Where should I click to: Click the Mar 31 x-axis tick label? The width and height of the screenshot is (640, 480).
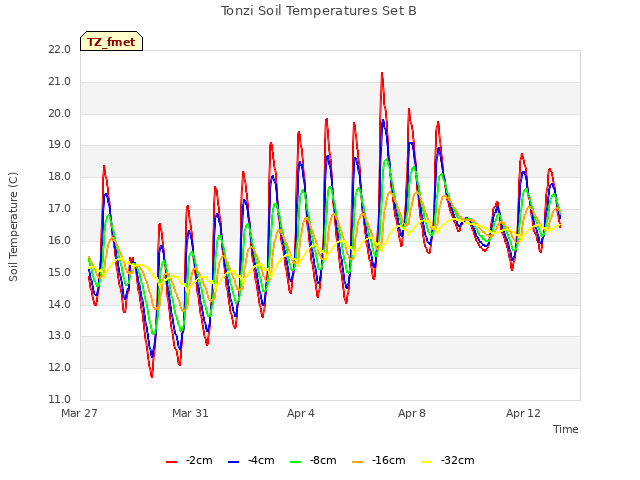click(190, 413)
